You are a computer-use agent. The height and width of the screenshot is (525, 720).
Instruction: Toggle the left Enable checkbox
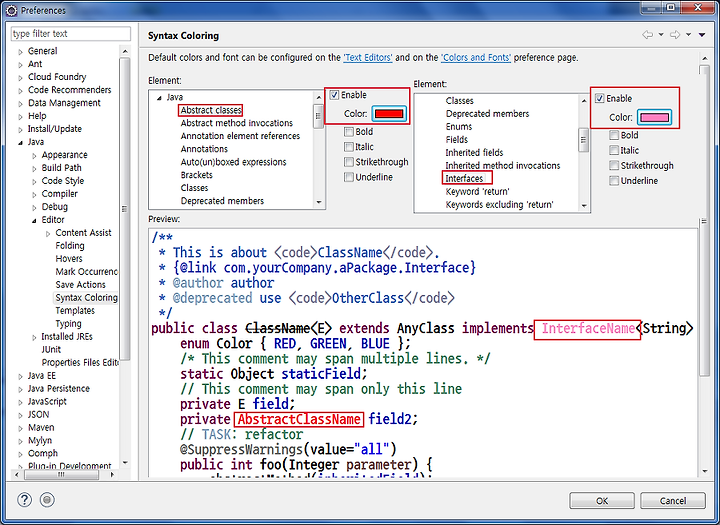pos(334,95)
